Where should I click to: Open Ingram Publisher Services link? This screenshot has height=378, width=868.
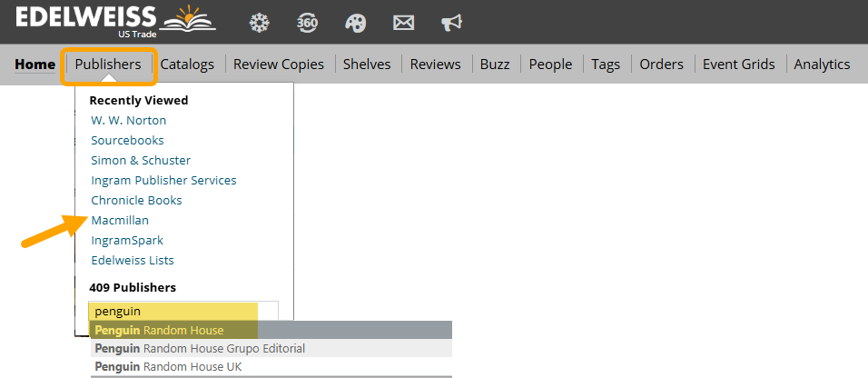(x=163, y=181)
